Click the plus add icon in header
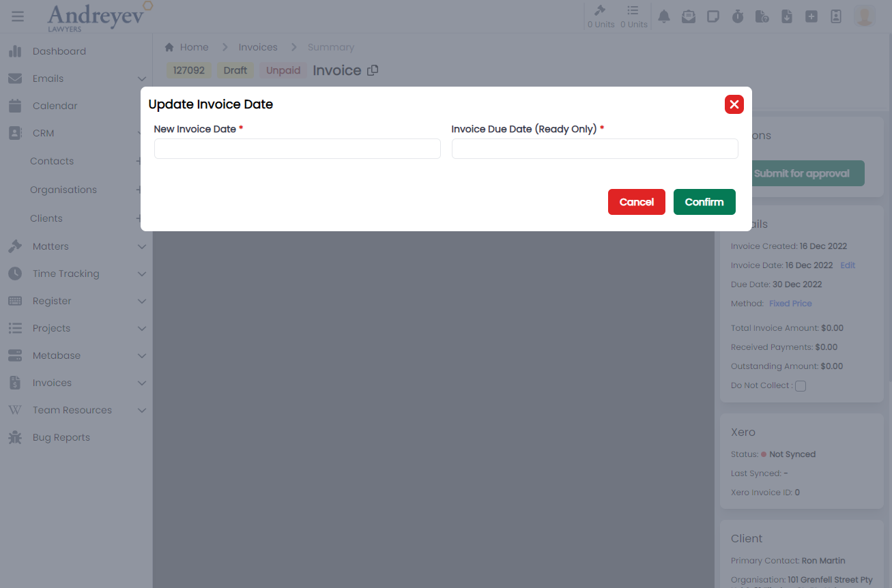This screenshot has height=588, width=892. 811,16
